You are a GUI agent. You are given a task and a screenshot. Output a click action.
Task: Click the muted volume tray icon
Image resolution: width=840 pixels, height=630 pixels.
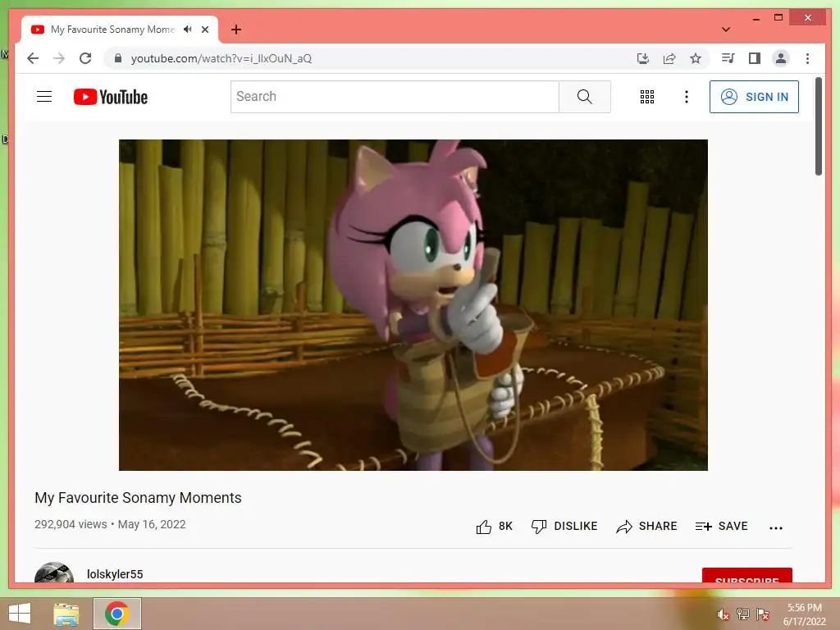[x=723, y=614]
